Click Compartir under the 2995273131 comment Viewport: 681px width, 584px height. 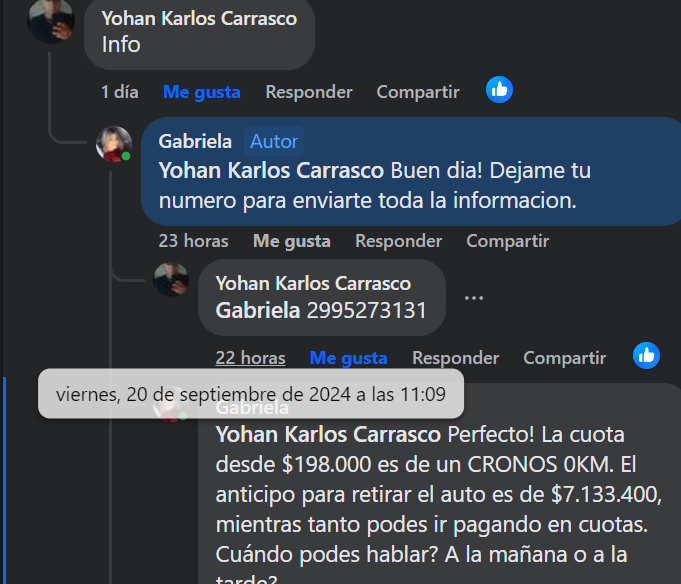[x=564, y=358]
